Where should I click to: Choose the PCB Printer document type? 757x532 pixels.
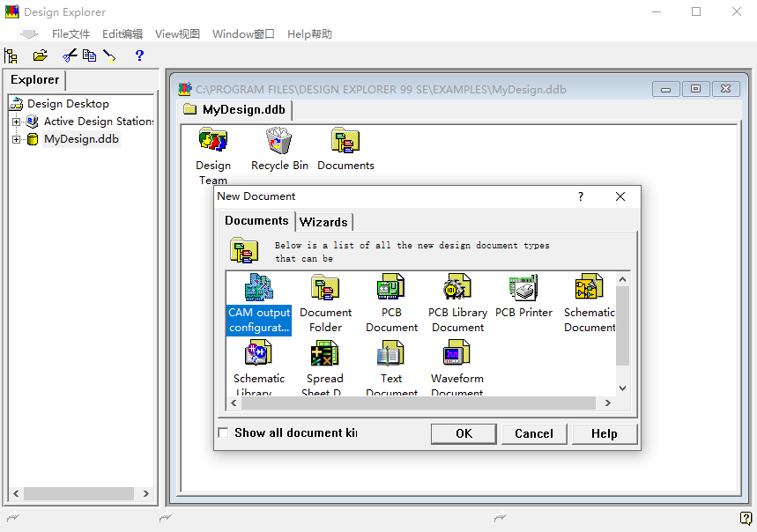[523, 289]
